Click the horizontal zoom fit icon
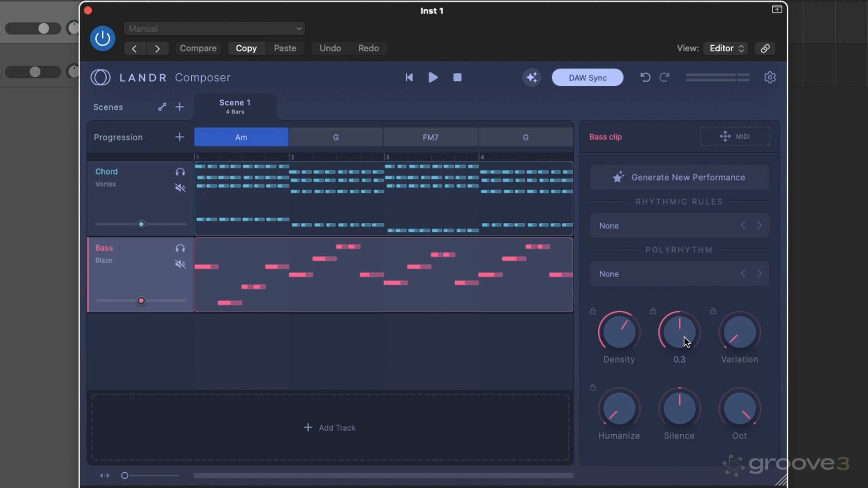Viewport: 868px width, 488px height. pos(105,475)
